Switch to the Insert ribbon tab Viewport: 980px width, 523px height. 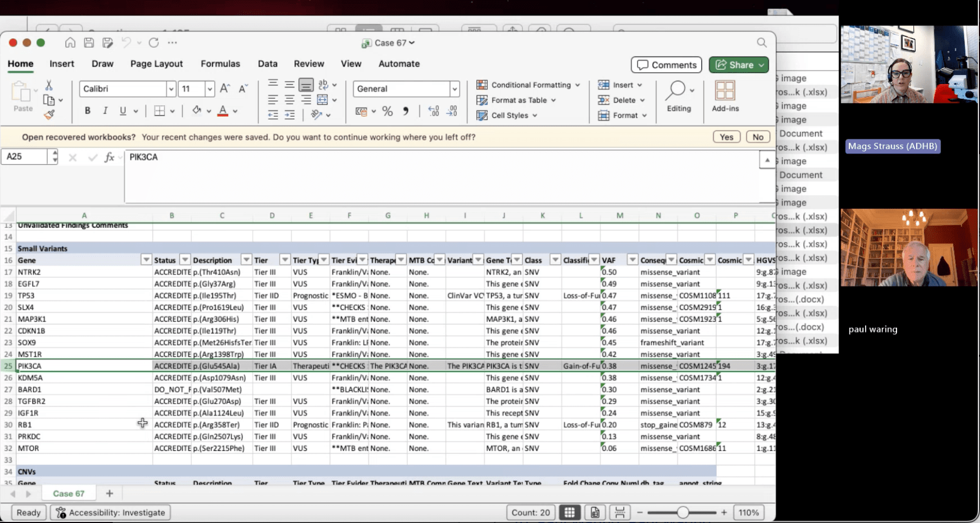62,63
